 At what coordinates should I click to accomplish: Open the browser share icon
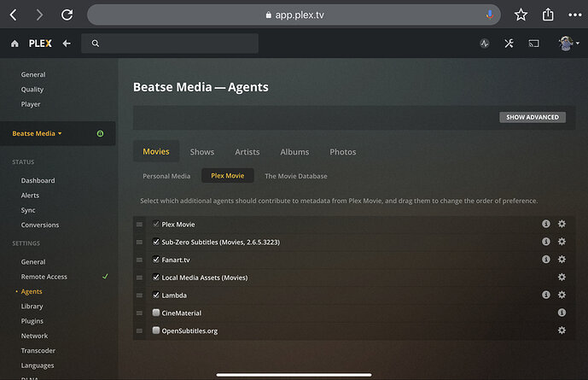548,15
